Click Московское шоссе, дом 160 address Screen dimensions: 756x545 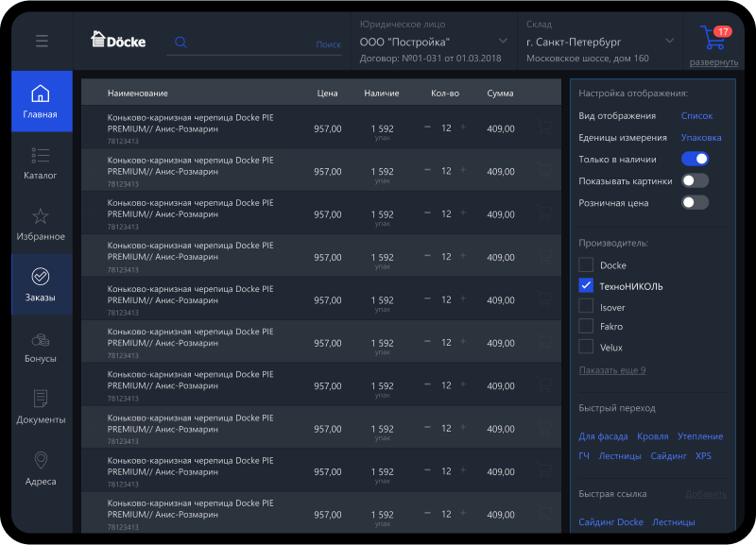587,59
